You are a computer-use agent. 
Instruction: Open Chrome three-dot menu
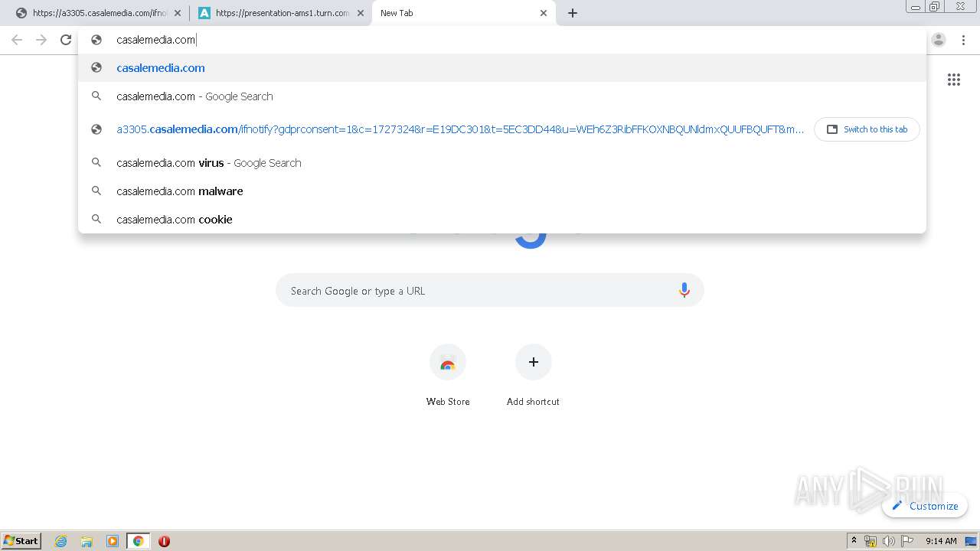(963, 40)
